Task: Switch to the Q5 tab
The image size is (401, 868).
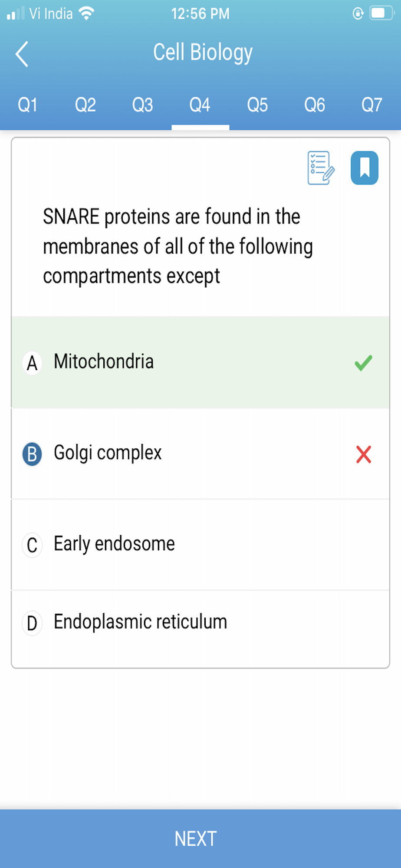Action: (257, 105)
